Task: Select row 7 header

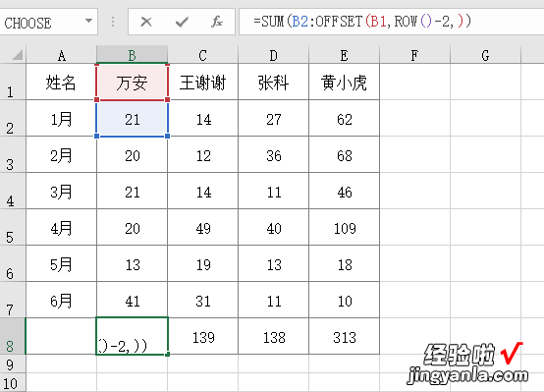Action: tap(13, 300)
